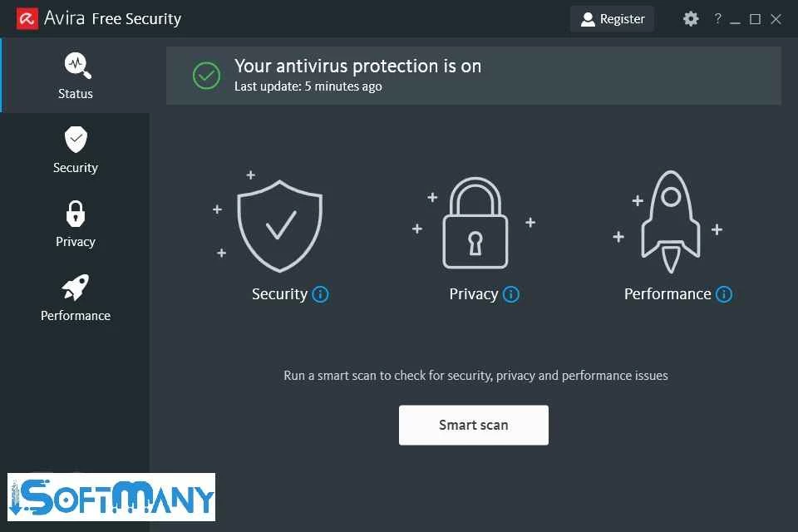Open the Settings gear icon

(691, 19)
